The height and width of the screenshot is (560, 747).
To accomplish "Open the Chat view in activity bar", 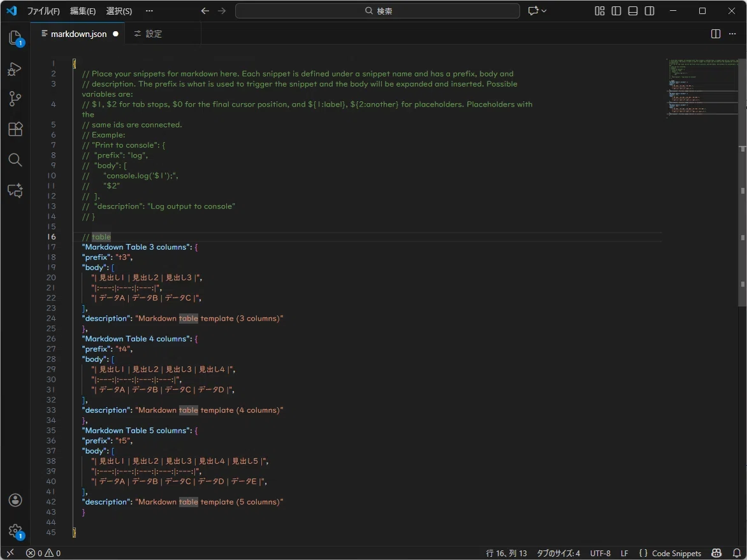I will (15, 190).
